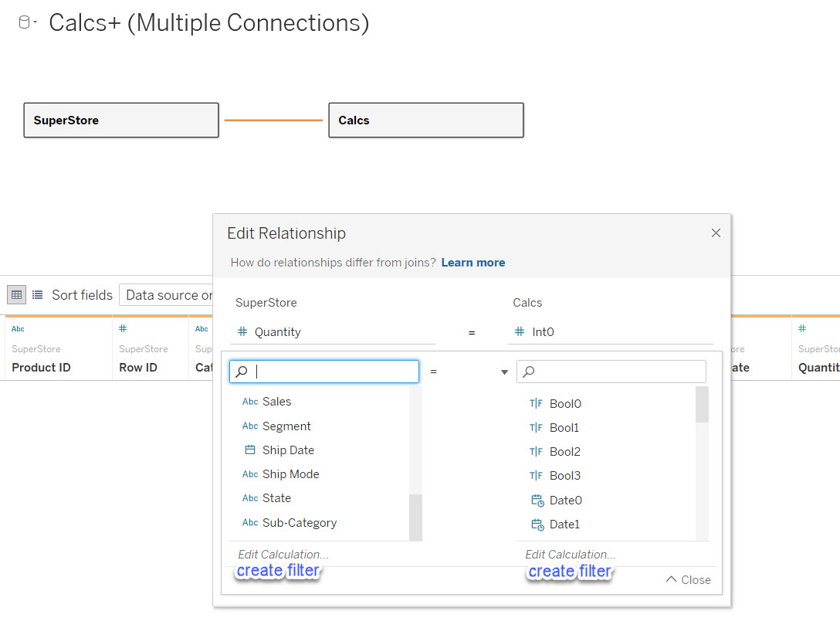Click the Quantity field in SuperStore column
The height and width of the screenshot is (628, 840).
(333, 332)
